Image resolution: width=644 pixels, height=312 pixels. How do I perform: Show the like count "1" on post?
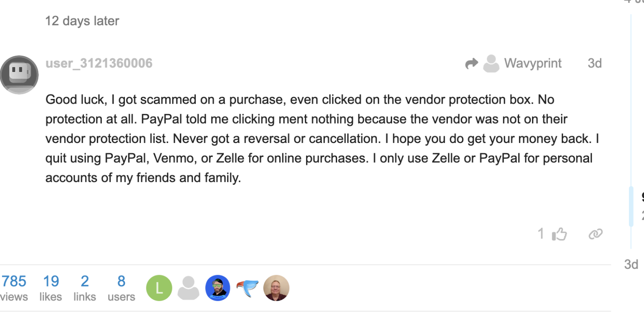(x=541, y=234)
